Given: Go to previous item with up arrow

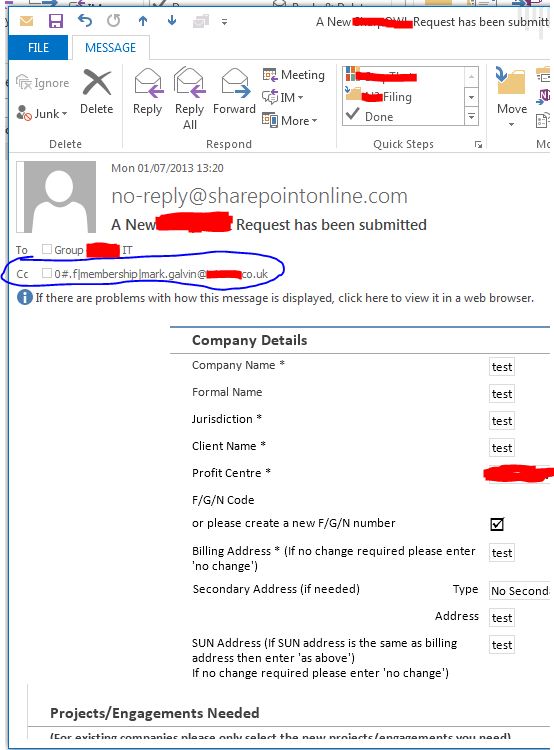Looking at the screenshot, I should coord(143,21).
